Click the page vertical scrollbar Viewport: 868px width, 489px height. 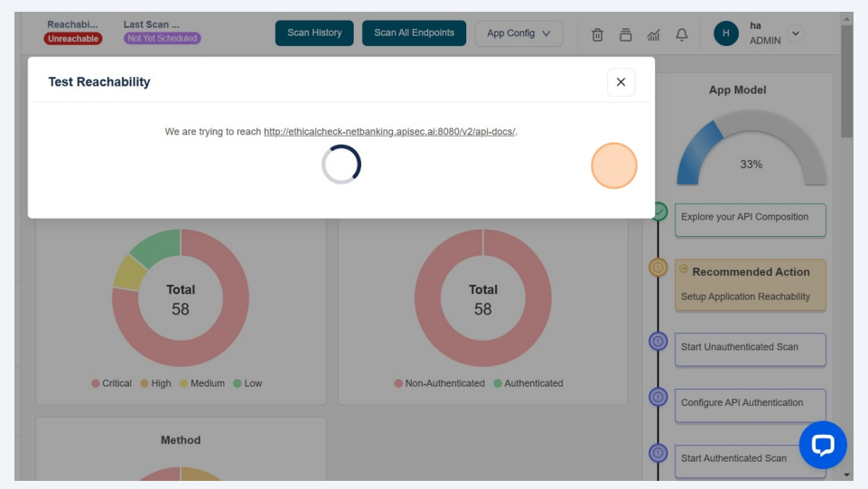(846, 81)
